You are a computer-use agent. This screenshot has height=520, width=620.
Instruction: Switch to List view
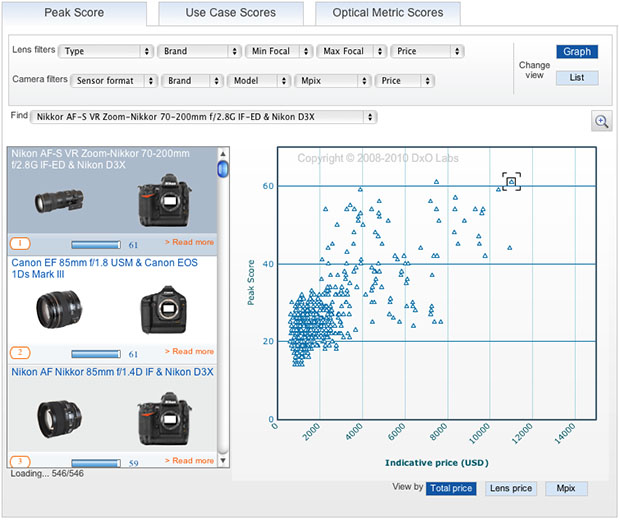pyautogui.click(x=577, y=78)
